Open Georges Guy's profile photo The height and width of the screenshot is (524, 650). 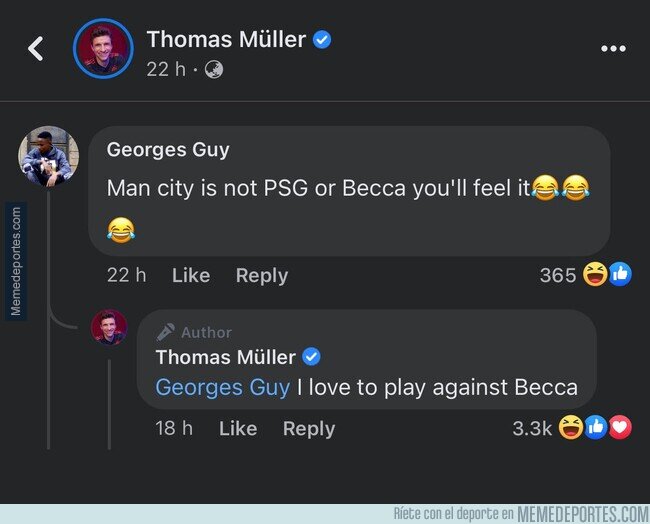49,156
